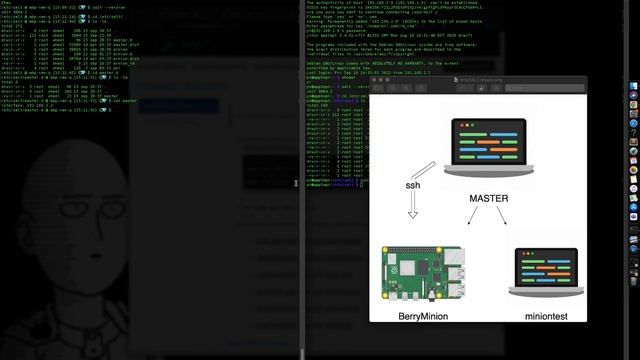Click the question mark icon in the Dock
640x360 pixels.
click(633, 133)
